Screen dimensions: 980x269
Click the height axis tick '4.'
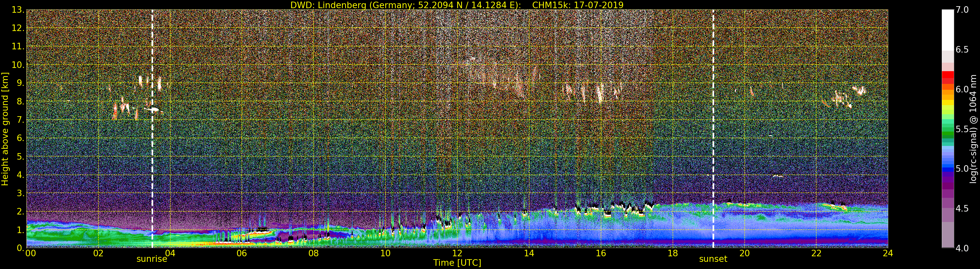[x=20, y=175]
